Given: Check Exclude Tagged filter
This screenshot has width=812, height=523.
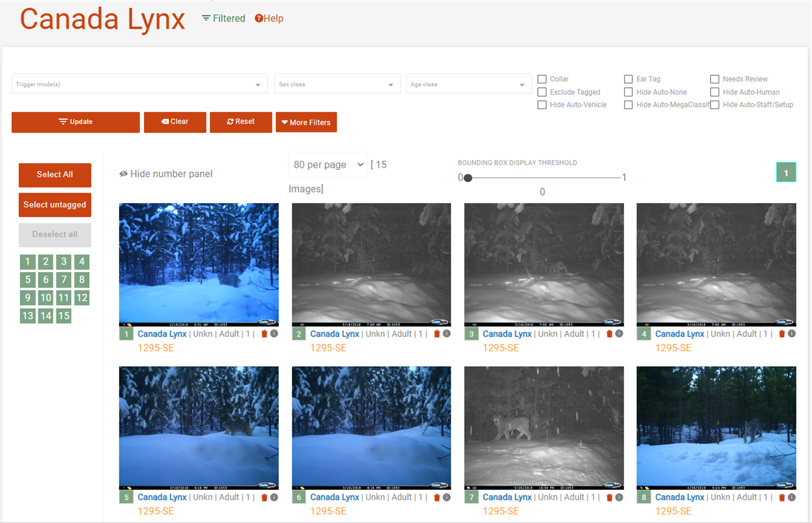Looking at the screenshot, I should pos(542,92).
